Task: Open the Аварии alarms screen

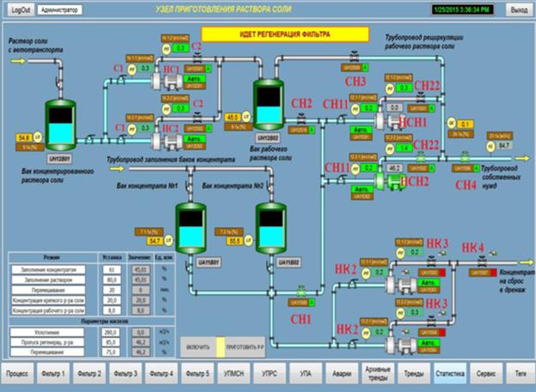Action: pyautogui.click(x=342, y=374)
